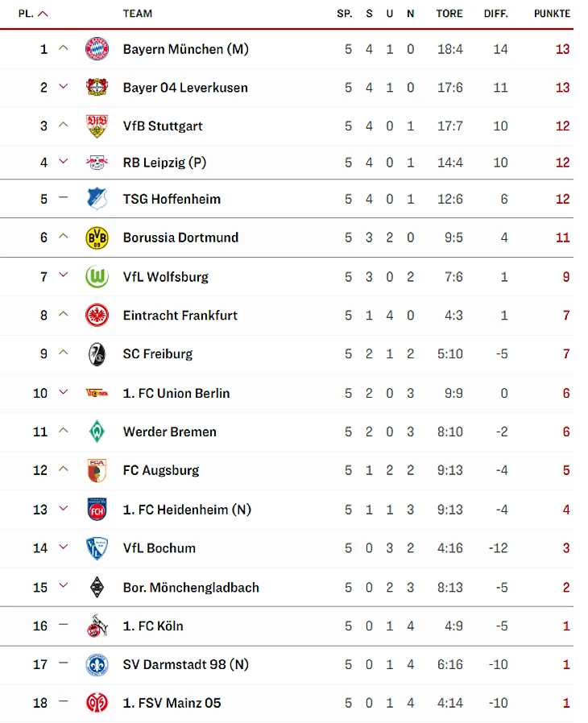Screen dimensions: 588x723
Task: Click the Bayer 04 Leverkusen crest
Action: pos(97,88)
